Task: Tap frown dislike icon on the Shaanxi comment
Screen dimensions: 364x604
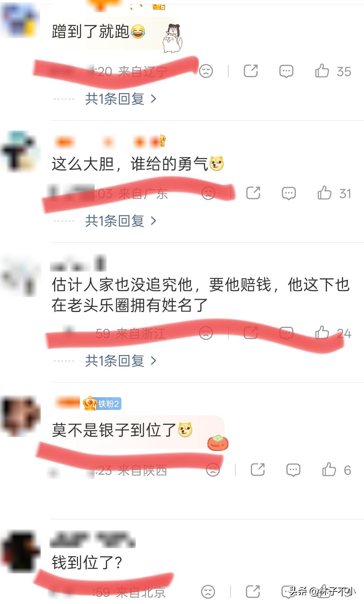Action: 213,470
